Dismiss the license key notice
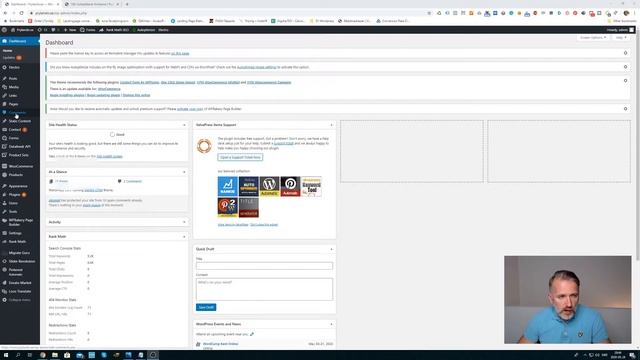Viewport: 640px width, 360px height. [x=625, y=53]
